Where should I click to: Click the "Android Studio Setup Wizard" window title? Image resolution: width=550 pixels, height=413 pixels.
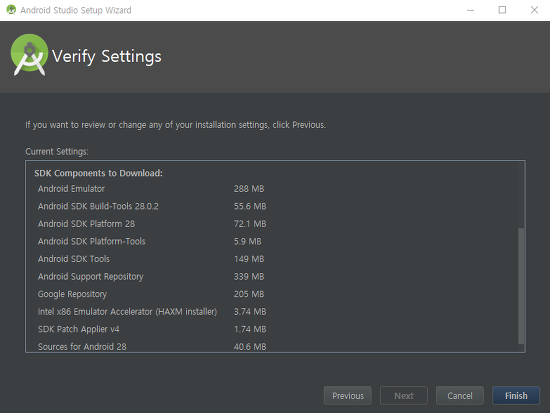coord(76,10)
